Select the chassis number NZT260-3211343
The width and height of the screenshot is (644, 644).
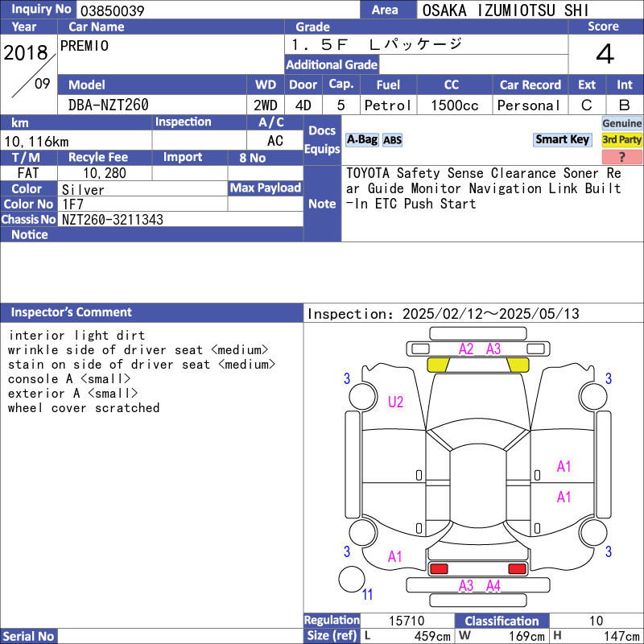113,220
